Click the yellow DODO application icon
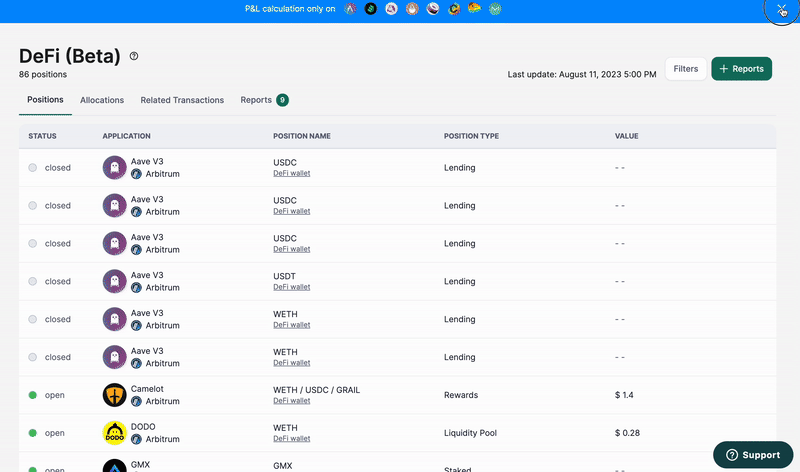This screenshot has height=472, width=800. [x=114, y=433]
